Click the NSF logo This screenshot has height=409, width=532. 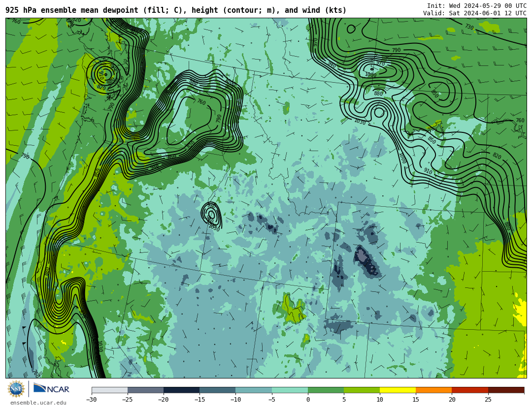coord(16,389)
